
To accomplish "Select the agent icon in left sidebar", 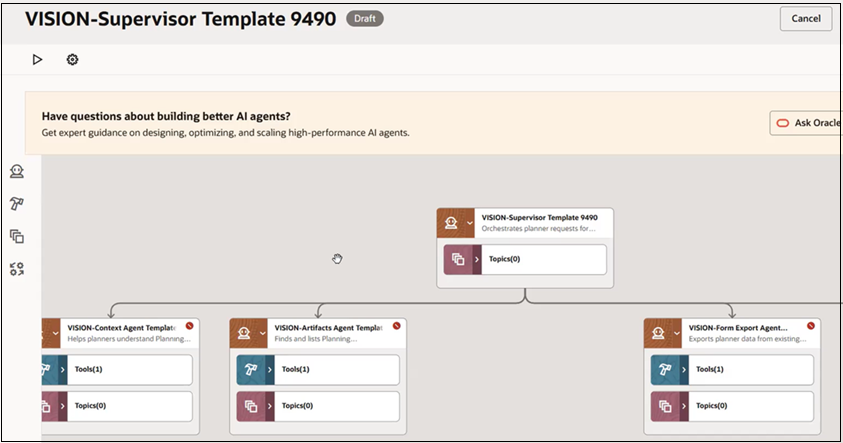I will [x=17, y=172].
